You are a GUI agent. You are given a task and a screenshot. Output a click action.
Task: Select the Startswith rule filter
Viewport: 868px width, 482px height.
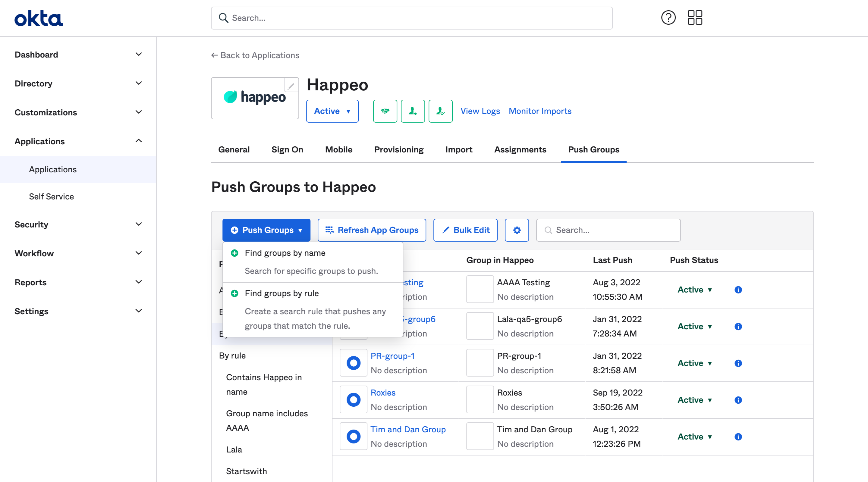(x=246, y=471)
